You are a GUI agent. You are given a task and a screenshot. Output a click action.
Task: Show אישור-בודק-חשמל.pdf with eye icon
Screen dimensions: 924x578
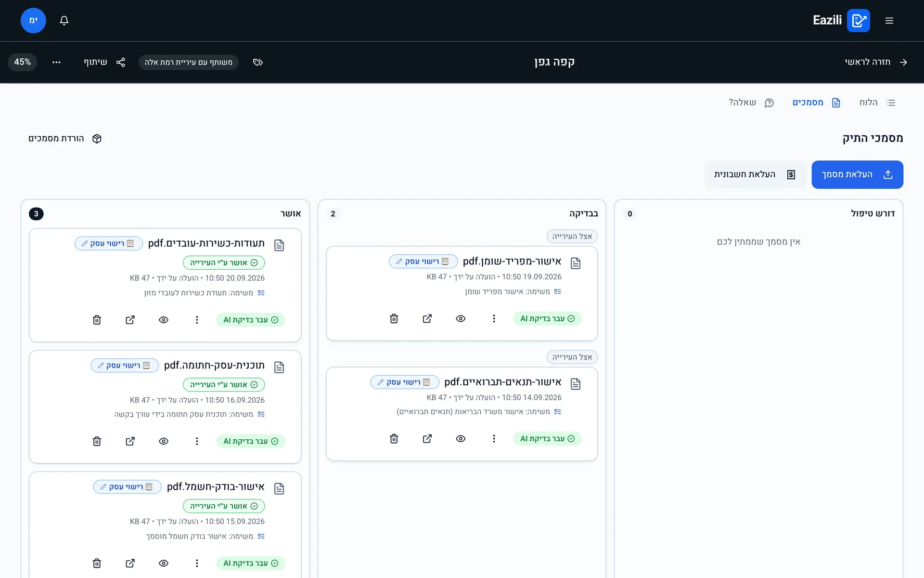click(164, 563)
